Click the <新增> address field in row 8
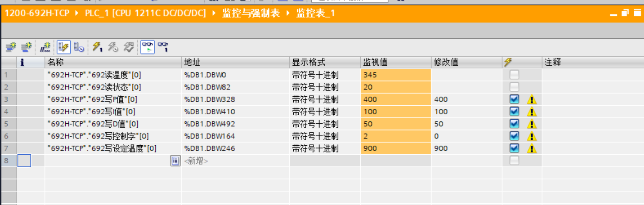 point(235,161)
